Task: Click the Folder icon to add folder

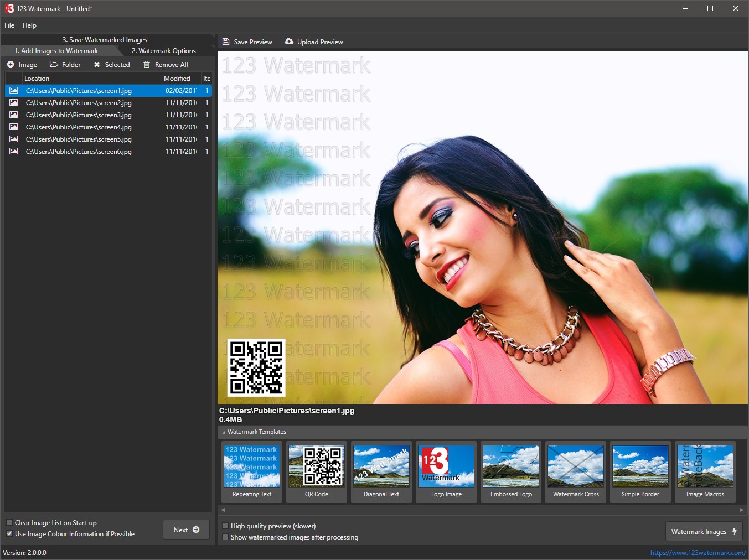Action: click(x=54, y=65)
